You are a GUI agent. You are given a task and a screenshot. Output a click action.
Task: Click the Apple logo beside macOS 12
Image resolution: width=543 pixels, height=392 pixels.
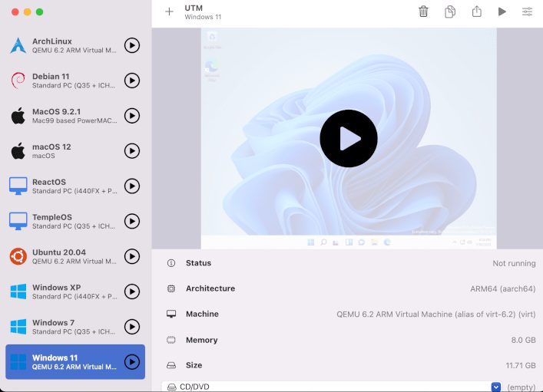tap(18, 151)
